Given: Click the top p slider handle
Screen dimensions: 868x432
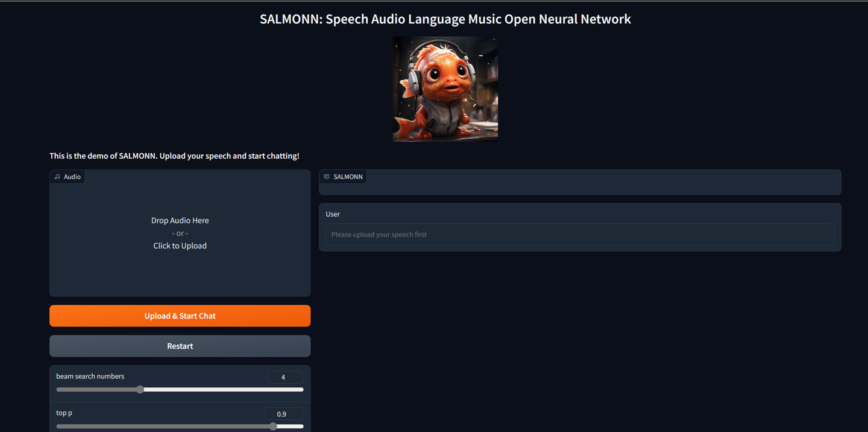Looking at the screenshot, I should tap(273, 426).
